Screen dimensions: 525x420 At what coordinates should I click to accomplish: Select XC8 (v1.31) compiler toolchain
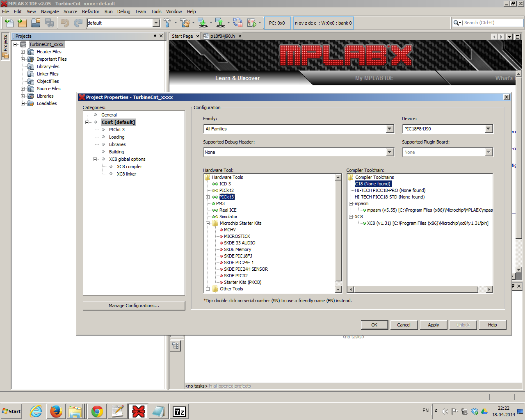coord(427,223)
